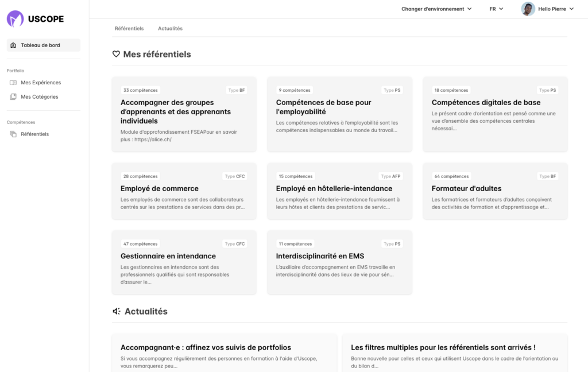The image size is (588, 372).
Task: Open the Hello Pierre user menu
Action: point(555,9)
